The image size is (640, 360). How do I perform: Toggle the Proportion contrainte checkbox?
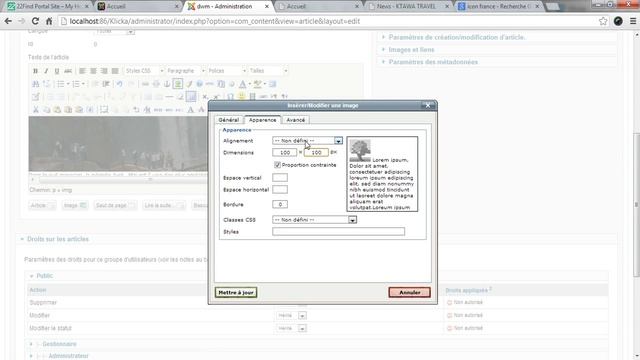coord(278,165)
